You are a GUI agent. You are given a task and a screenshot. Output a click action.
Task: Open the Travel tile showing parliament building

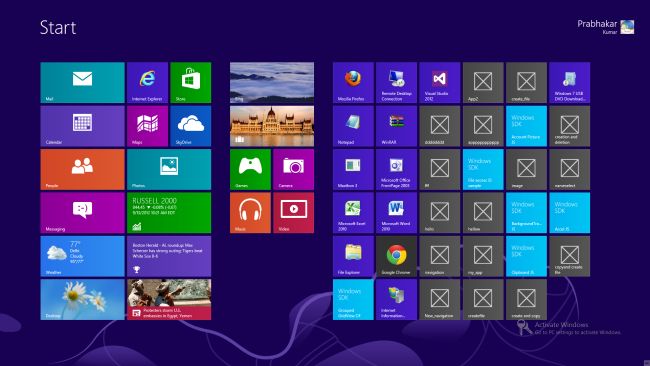[x=272, y=126]
